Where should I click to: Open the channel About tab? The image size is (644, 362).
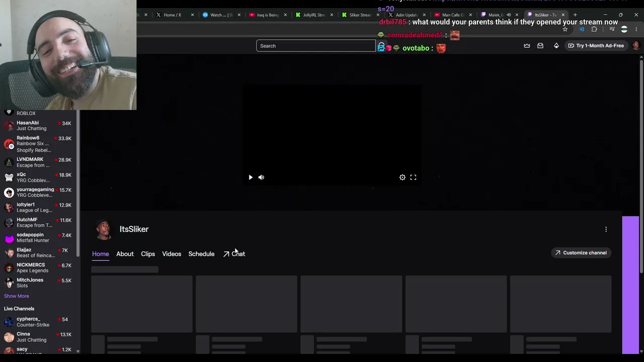tap(125, 254)
